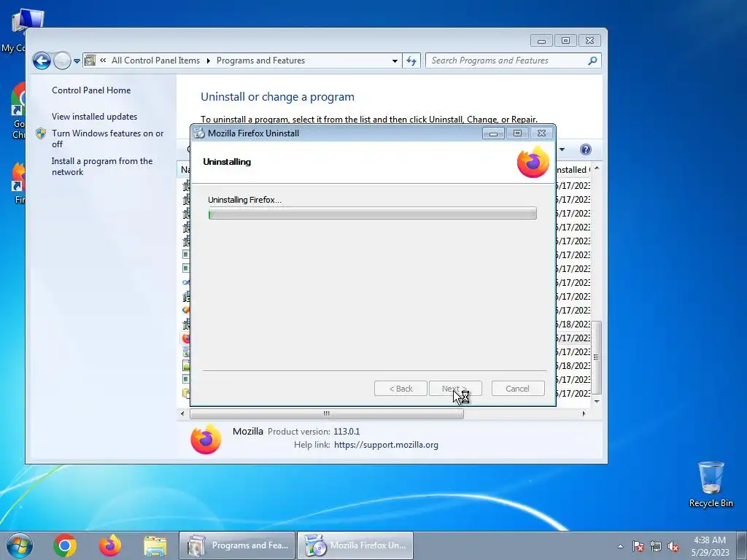Image resolution: width=747 pixels, height=560 pixels.
Task: Click product version 113.0.1 text
Action: 347,432
